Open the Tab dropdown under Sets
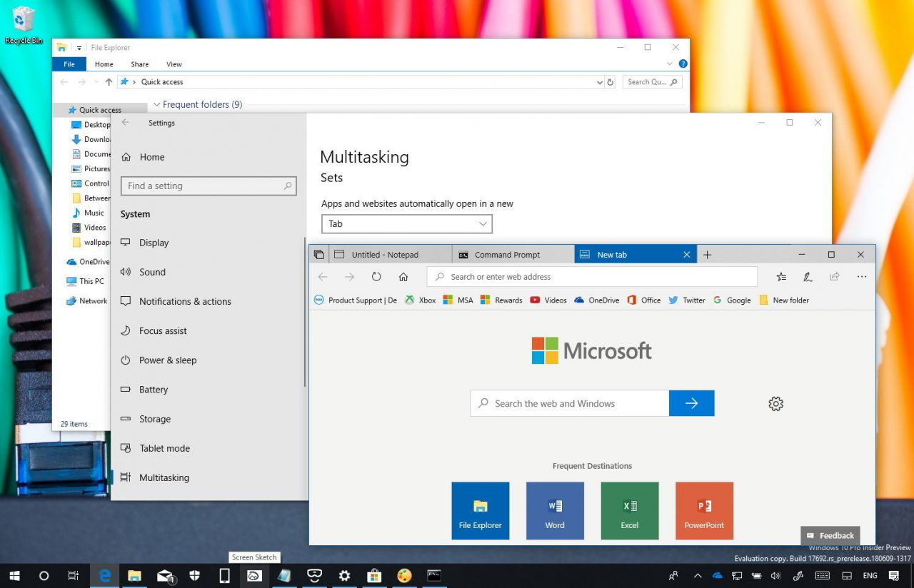The height and width of the screenshot is (588, 914). click(x=406, y=224)
